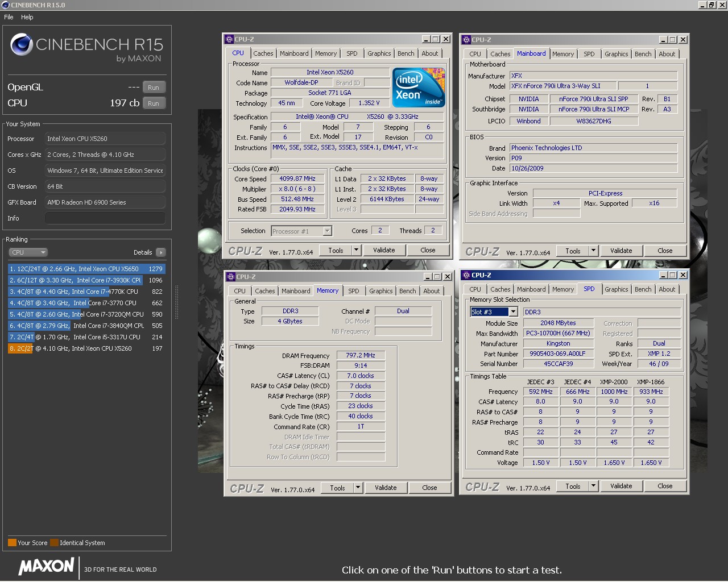Close the Cinebench main window
728x582 pixels.
point(721,5)
